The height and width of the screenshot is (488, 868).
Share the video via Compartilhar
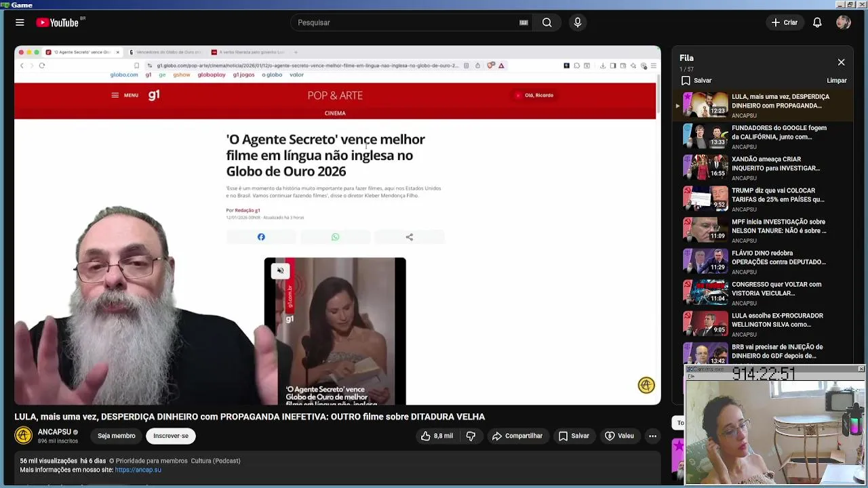point(517,436)
